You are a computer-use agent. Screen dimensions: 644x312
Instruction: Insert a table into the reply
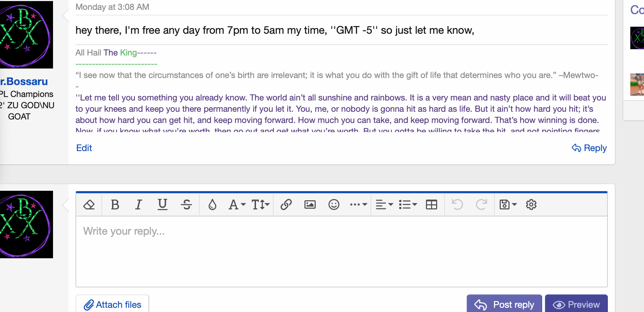(x=431, y=204)
